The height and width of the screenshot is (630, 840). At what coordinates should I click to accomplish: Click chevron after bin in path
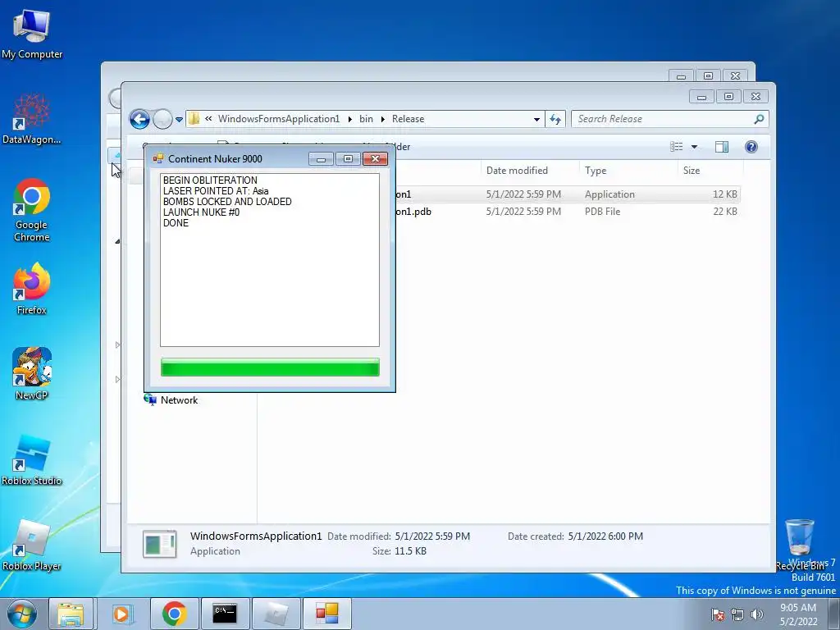(x=382, y=119)
